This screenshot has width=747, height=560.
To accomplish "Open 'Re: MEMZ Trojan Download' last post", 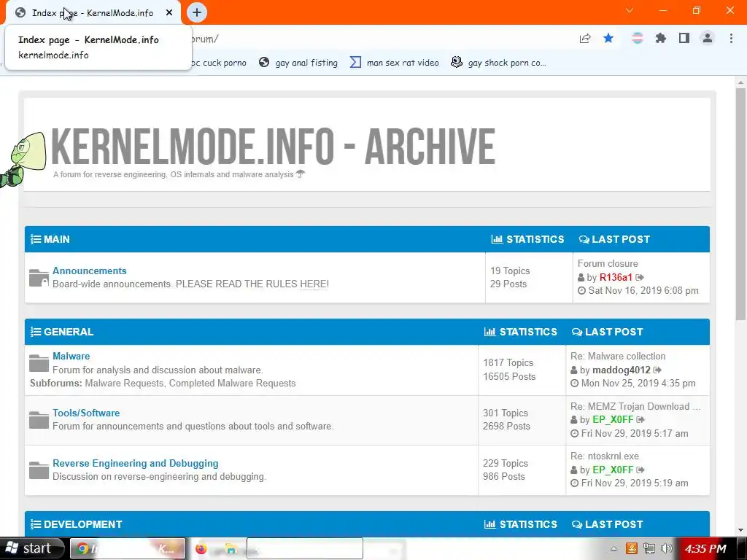I will tap(635, 406).
